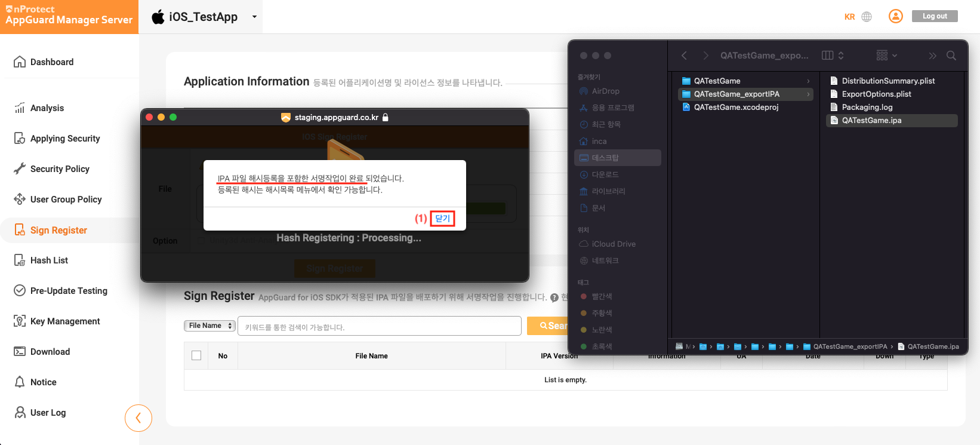This screenshot has width=980, height=445.
Task: Select the QATestGame.ipa file
Action: pyautogui.click(x=871, y=121)
